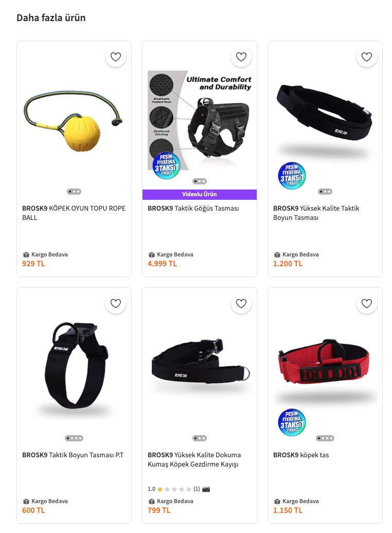The image size is (392, 533).
Task: Click the 4.999 TL price
Action: [162, 264]
